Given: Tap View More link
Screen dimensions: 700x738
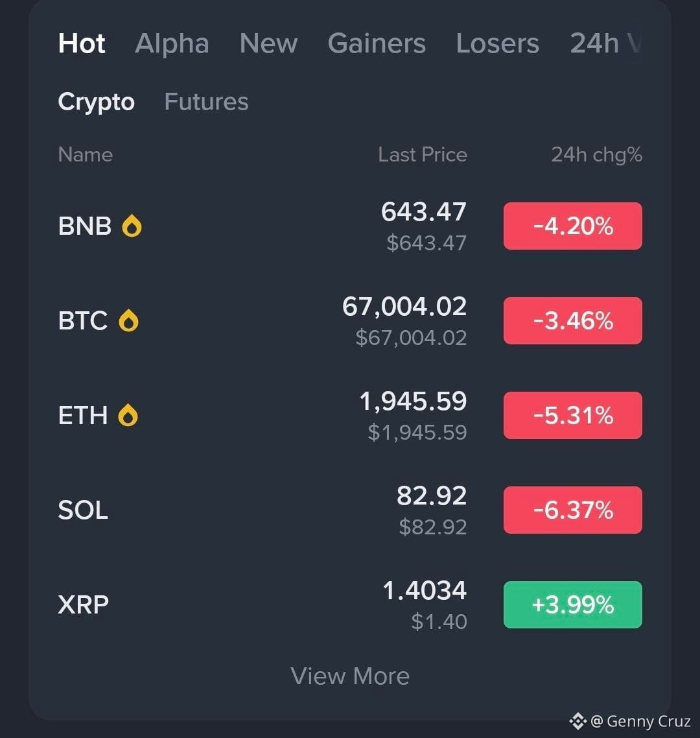Looking at the screenshot, I should pyautogui.click(x=350, y=676).
